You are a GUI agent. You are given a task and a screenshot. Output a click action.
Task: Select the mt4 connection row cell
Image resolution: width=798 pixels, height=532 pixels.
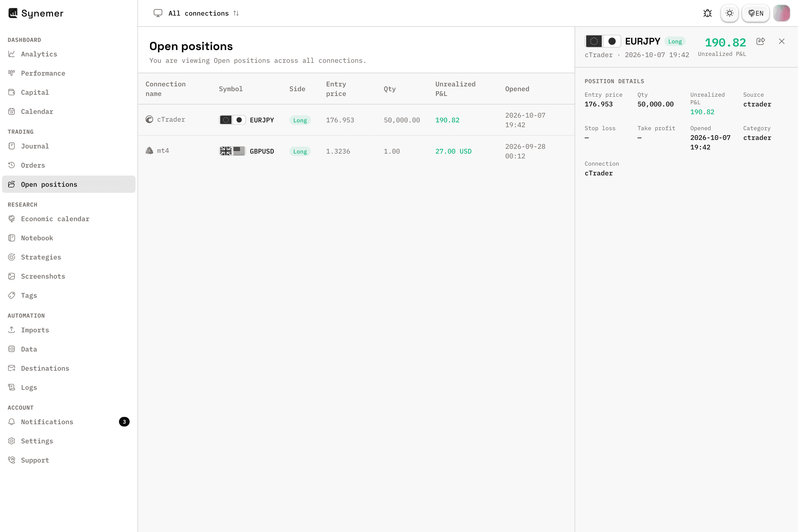tap(157, 151)
